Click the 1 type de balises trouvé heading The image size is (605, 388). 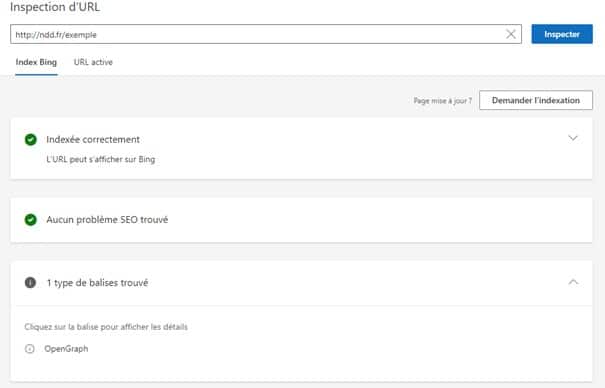coord(97,283)
